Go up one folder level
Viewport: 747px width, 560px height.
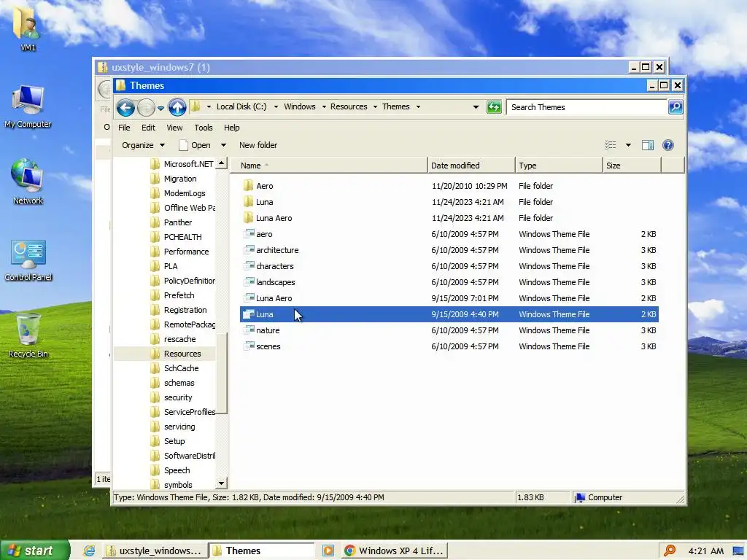tap(177, 108)
